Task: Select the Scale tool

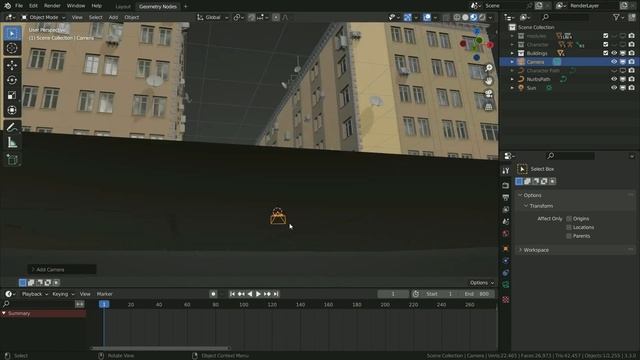Action: pos(12,95)
